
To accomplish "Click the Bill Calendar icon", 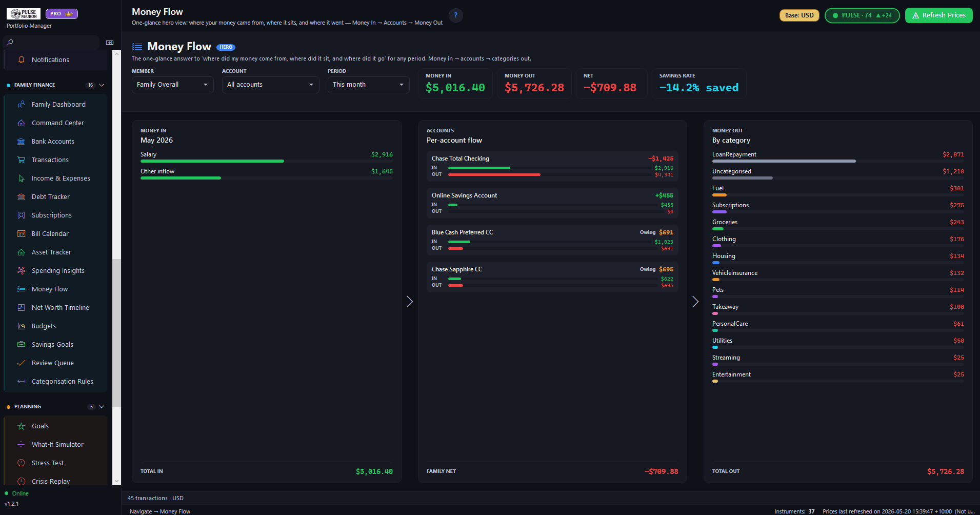I will pyautogui.click(x=21, y=234).
